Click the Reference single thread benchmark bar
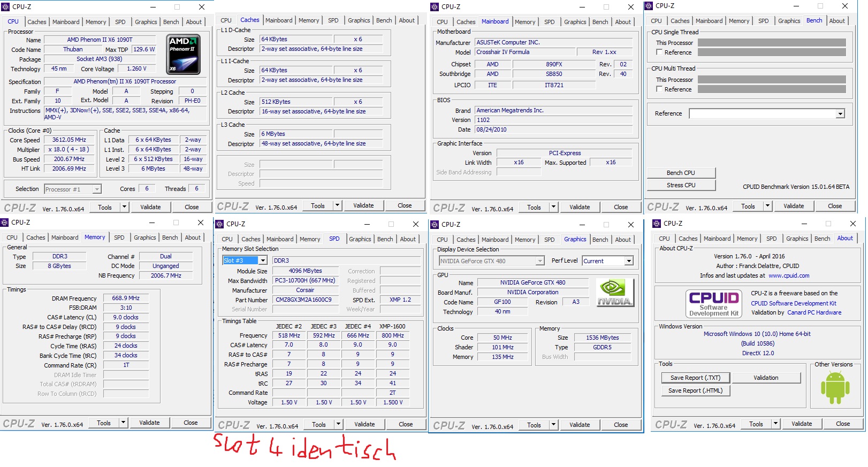 click(x=772, y=52)
